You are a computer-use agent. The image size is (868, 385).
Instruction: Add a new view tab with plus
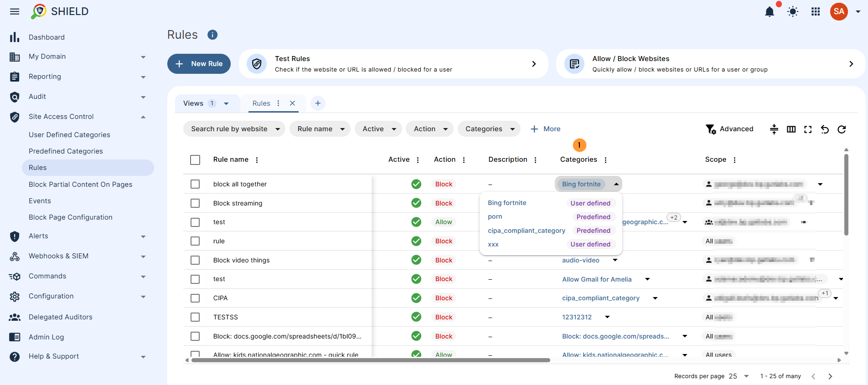(x=318, y=103)
